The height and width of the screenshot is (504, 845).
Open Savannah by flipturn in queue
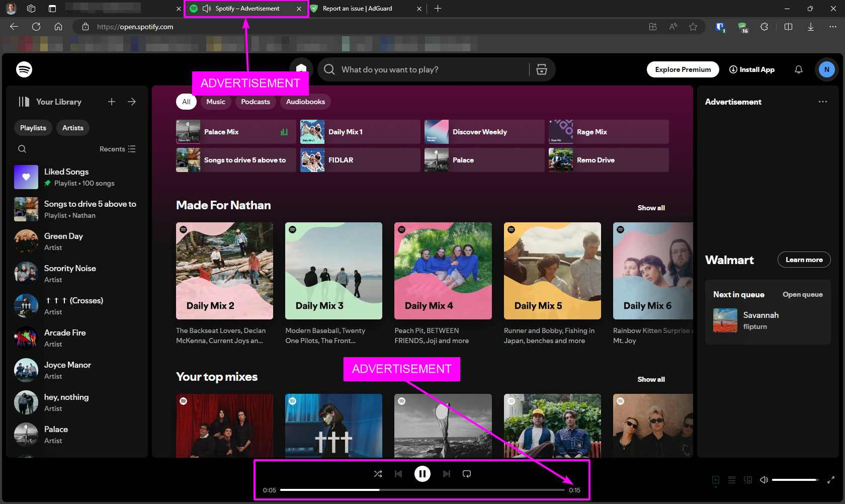pyautogui.click(x=768, y=320)
